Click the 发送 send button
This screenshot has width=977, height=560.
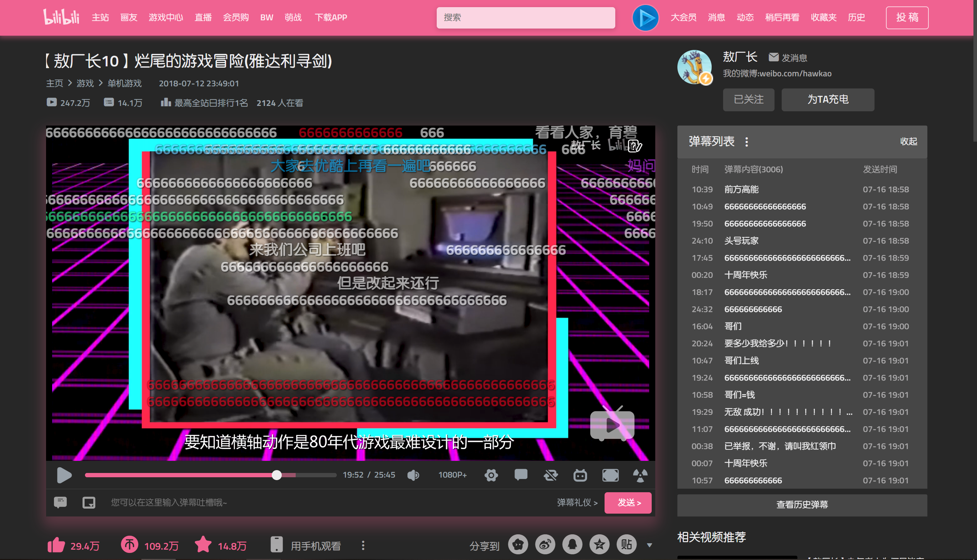pos(628,503)
